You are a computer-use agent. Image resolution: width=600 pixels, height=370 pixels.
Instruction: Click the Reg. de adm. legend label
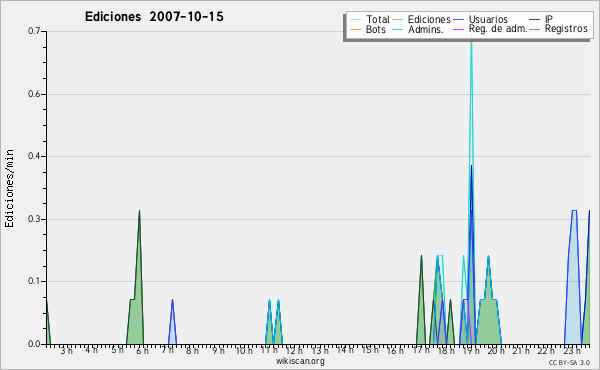pos(498,29)
